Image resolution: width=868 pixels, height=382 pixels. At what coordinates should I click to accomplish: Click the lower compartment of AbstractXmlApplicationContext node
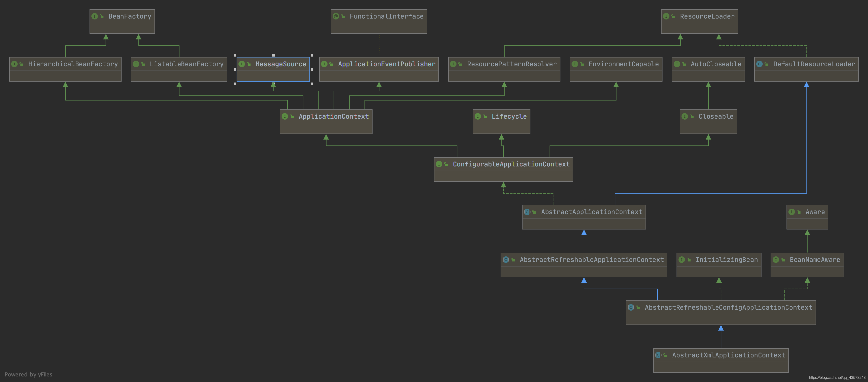click(x=721, y=367)
